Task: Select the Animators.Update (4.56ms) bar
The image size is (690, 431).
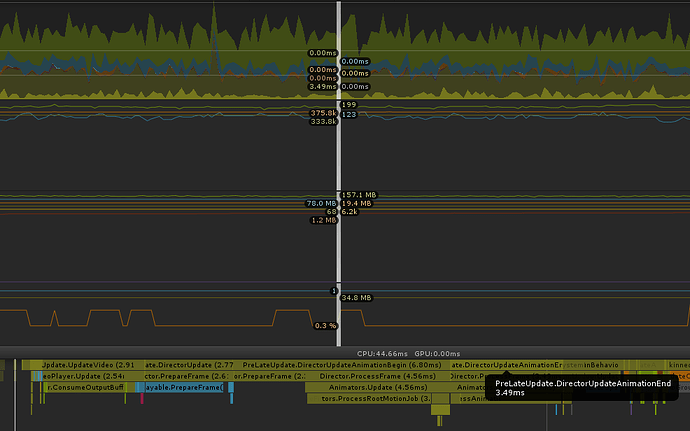Action: (378, 387)
